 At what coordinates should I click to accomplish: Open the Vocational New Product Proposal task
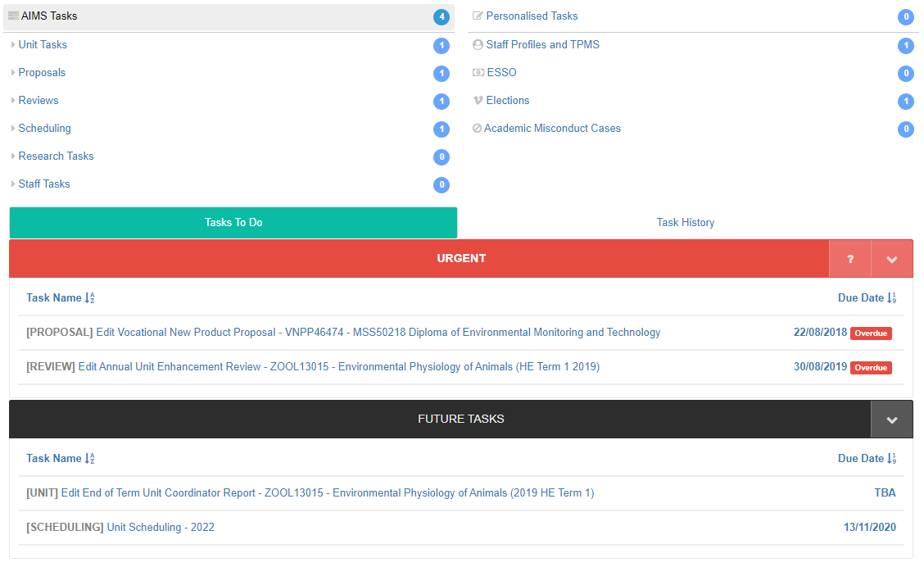tap(378, 333)
